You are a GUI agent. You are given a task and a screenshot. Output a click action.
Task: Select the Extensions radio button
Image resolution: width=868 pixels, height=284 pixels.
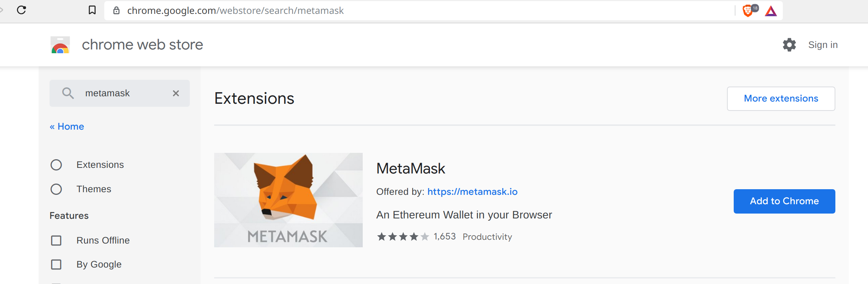point(56,164)
